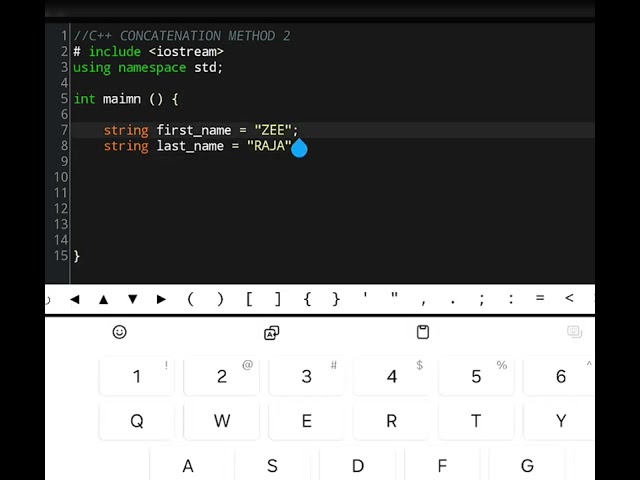Viewport: 640px width, 480px height.
Task: Place cursor on "first_name" variable
Action: (x=193, y=131)
